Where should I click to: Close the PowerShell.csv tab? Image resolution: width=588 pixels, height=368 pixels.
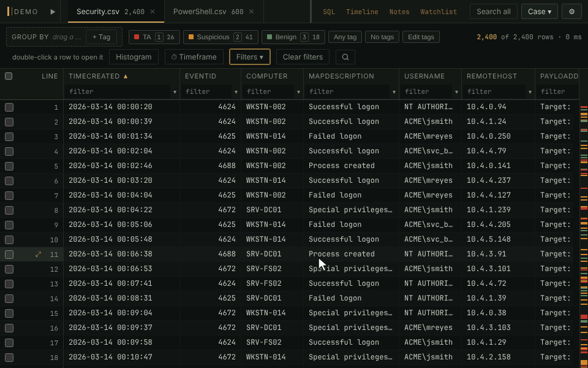click(x=252, y=12)
